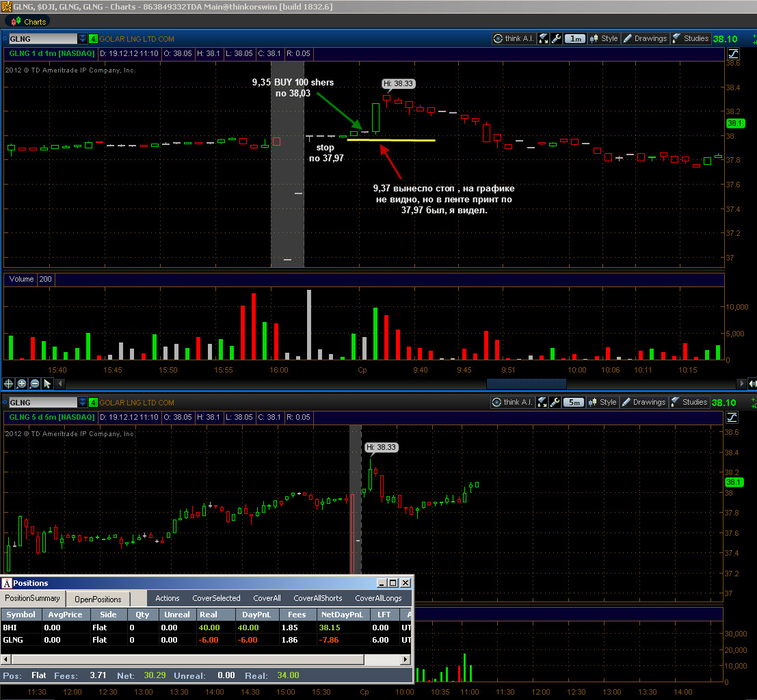Viewport: 757px width, 700px height.
Task: Toggle the curve scale icon in the top chart
Action: (733, 53)
